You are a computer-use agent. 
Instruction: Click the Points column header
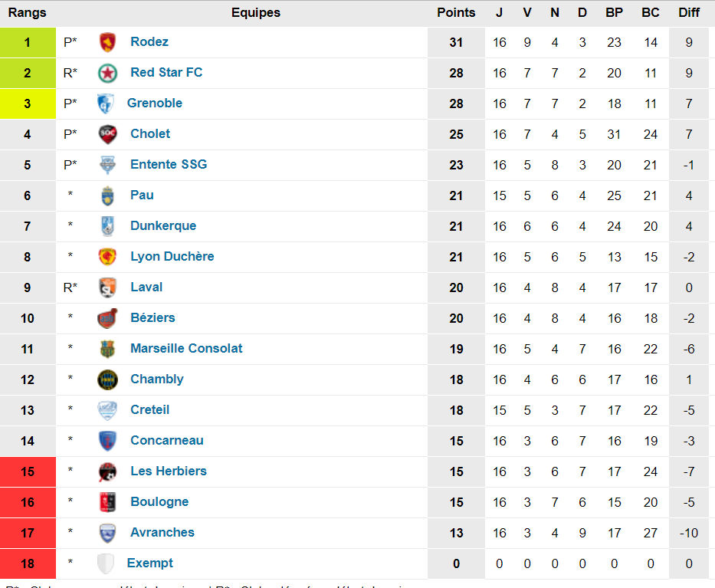click(456, 13)
